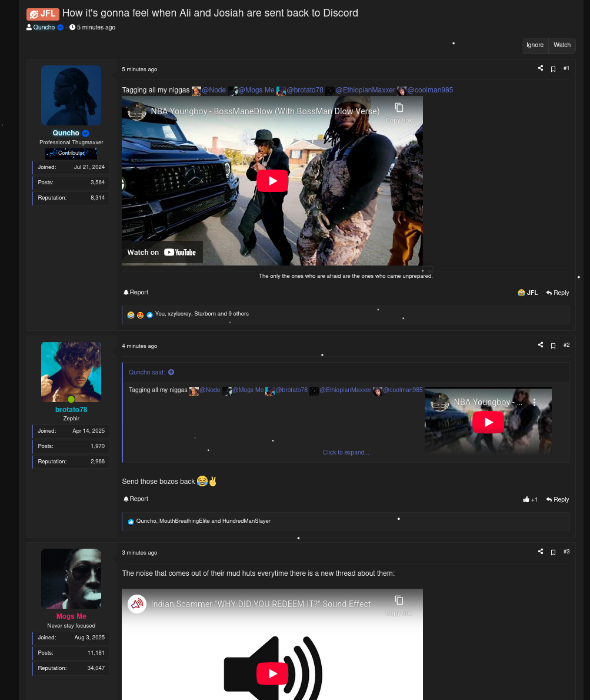The width and height of the screenshot is (590, 700).
Task: Expand the quoted post via Click to expand
Action: point(345,452)
